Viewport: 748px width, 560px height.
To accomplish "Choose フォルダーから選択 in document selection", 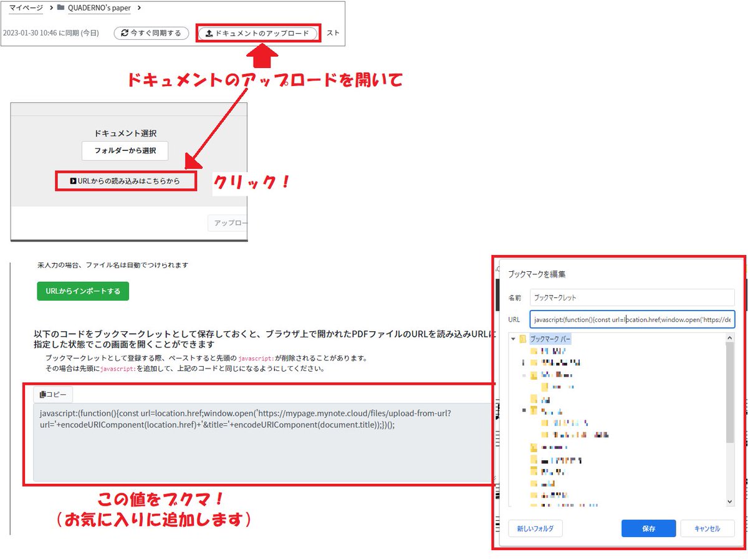I will [125, 150].
